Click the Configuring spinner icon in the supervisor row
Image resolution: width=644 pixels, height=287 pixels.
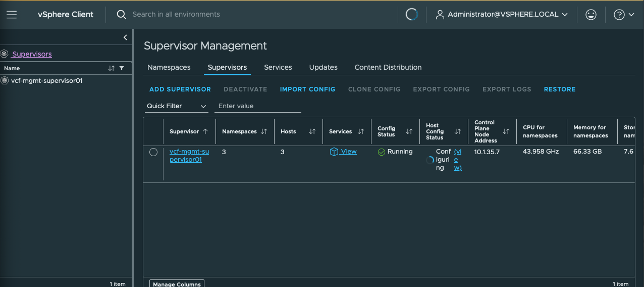click(x=431, y=160)
